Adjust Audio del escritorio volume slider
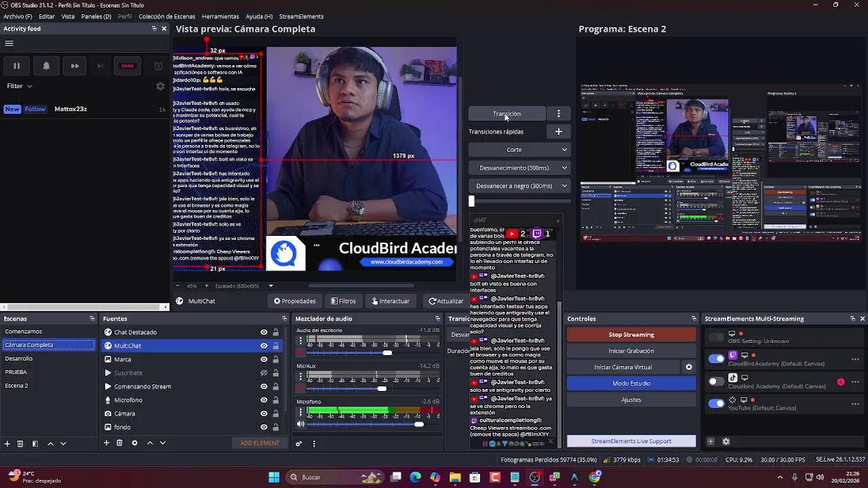 (x=387, y=352)
